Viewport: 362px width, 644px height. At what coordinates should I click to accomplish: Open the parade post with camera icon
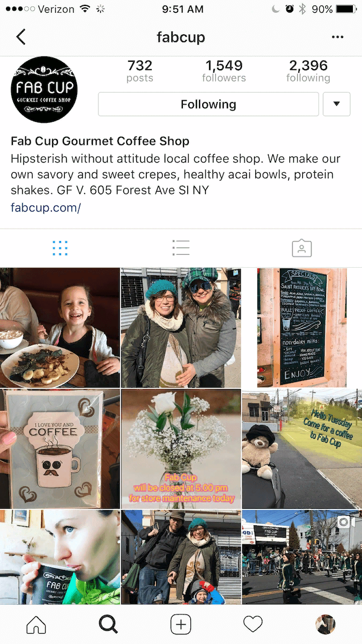coord(302,557)
